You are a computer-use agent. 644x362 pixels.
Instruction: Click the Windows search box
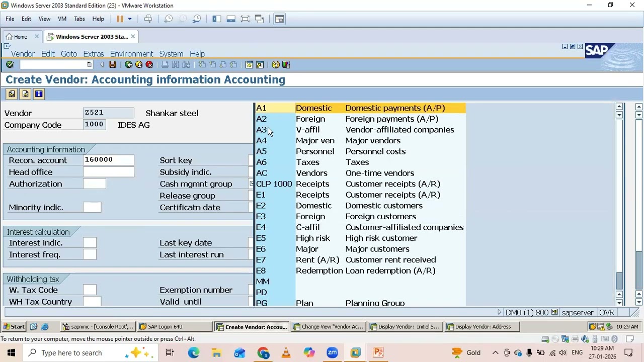coord(91,353)
